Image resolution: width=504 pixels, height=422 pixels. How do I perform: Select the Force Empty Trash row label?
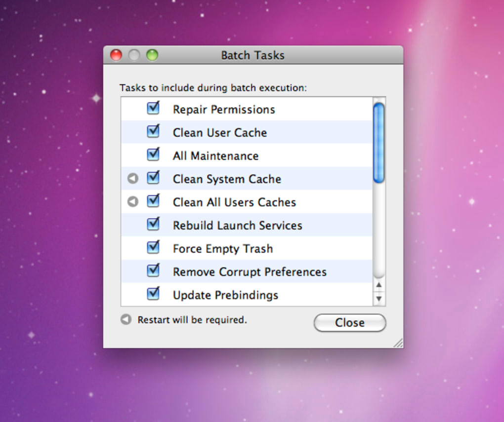pyautogui.click(x=223, y=249)
